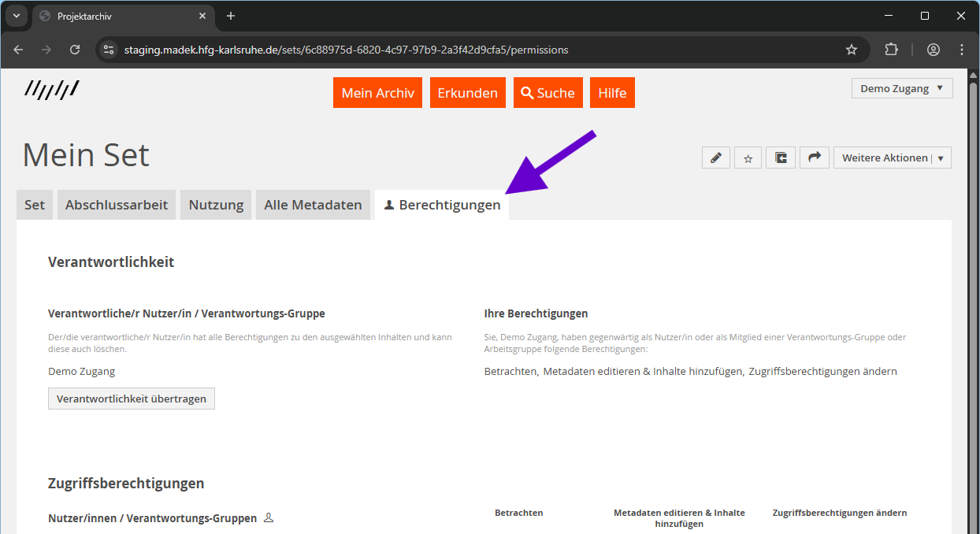Open Mein Archiv

tap(377, 92)
